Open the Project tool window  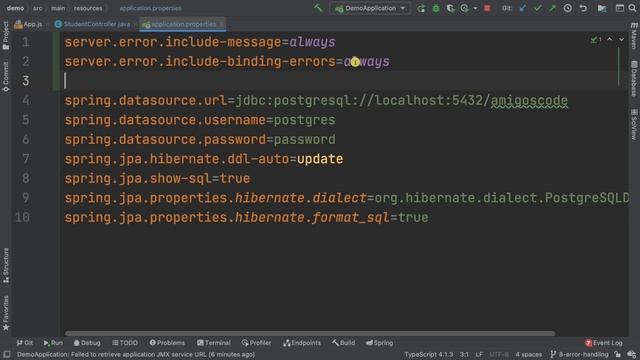point(6,36)
